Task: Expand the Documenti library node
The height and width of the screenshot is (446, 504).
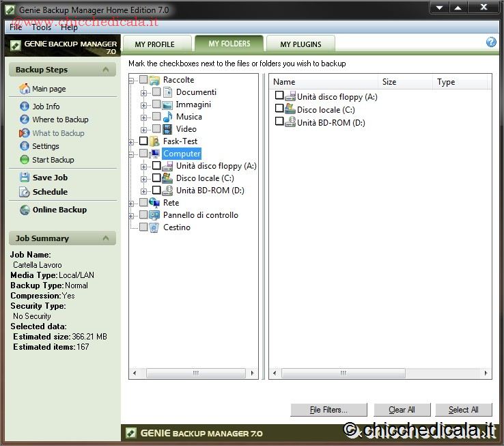Action: click(x=144, y=92)
